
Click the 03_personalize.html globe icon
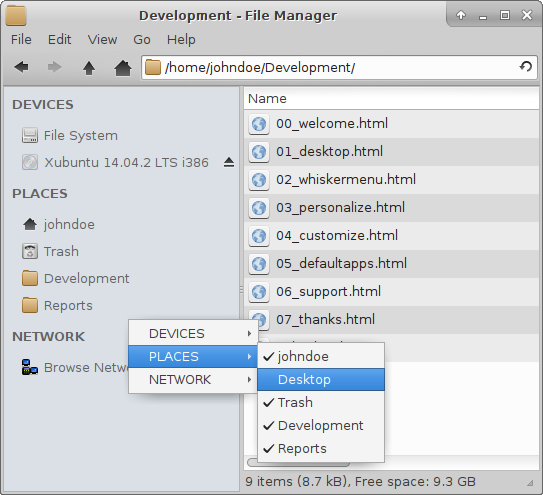[x=259, y=208]
